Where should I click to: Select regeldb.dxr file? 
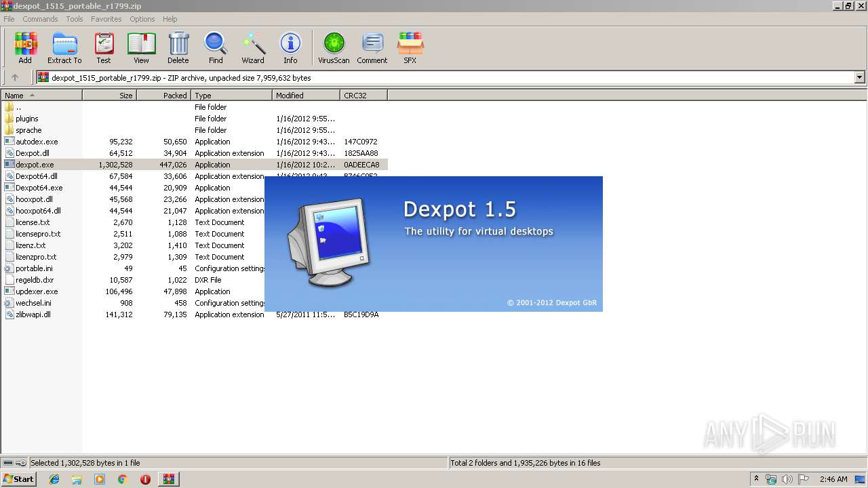point(35,280)
